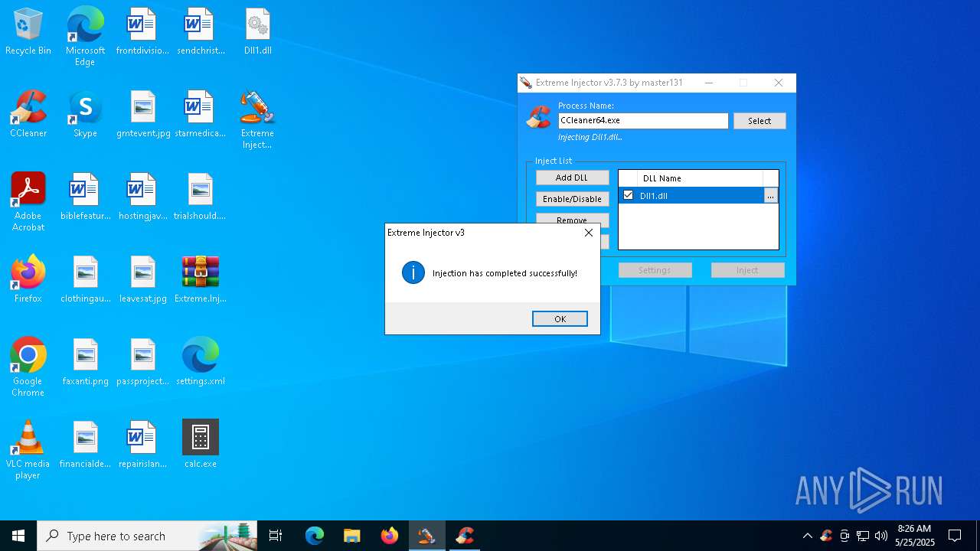Viewport: 980px width, 551px height.
Task: Open the volume control tray icon
Action: click(881, 536)
